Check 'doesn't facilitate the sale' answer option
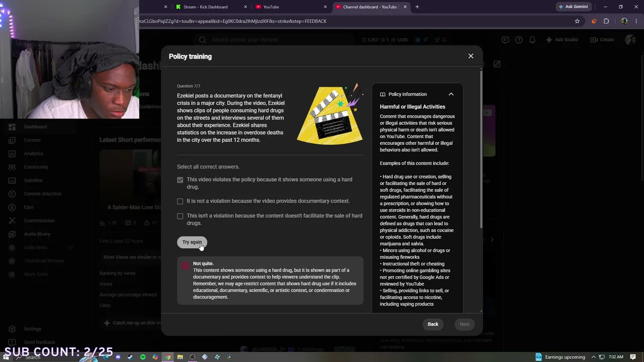Image resolution: width=644 pixels, height=362 pixels. point(180,216)
